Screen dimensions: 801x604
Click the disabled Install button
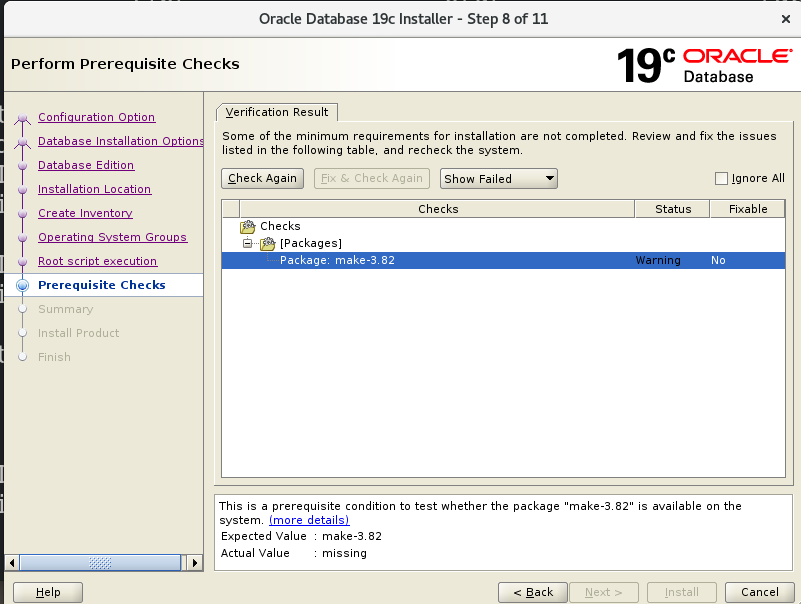(681, 592)
